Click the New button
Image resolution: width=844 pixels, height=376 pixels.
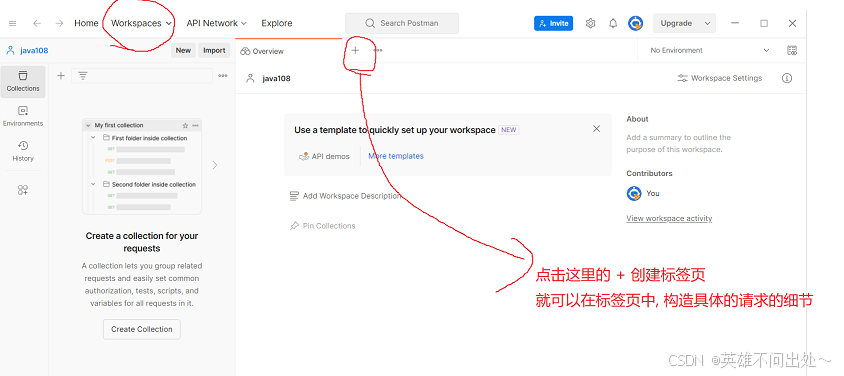(x=183, y=50)
